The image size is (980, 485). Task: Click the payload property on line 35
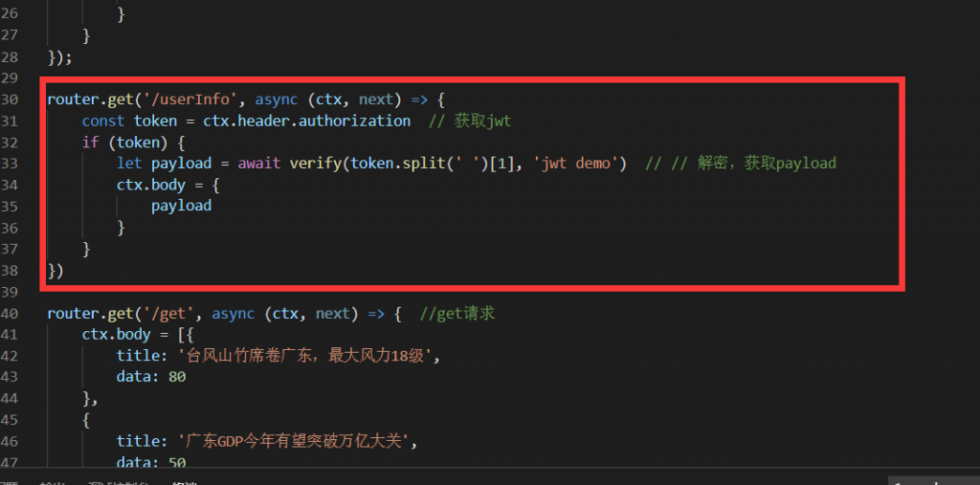point(181,207)
